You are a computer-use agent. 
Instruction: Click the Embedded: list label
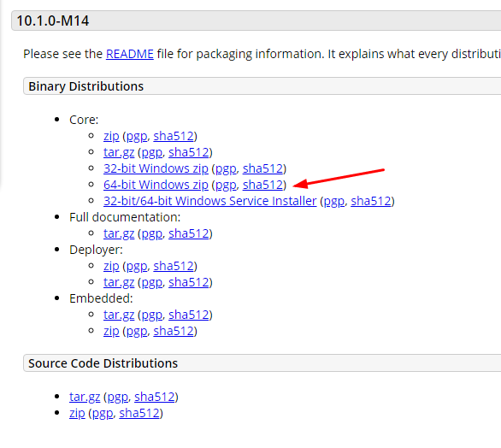pos(101,298)
